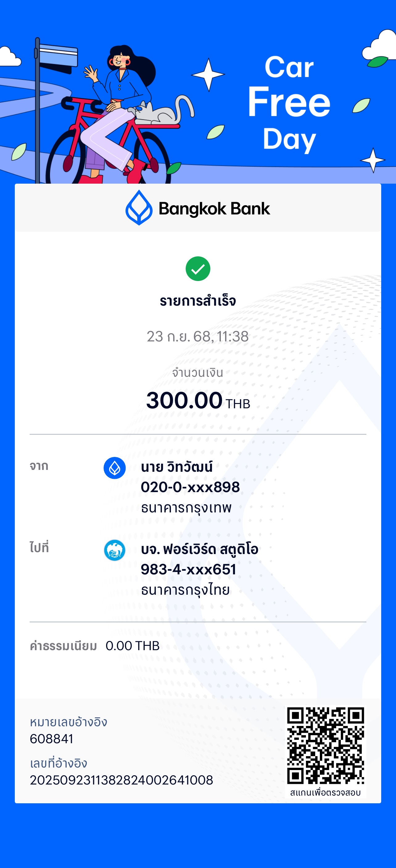Select the 300.00 THB amount

point(198,401)
